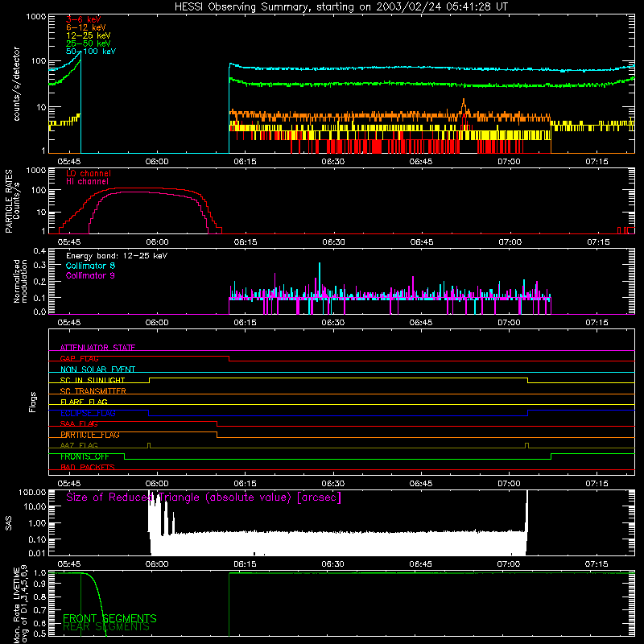Select the cyan 50-100 keV legend label

[x=91, y=52]
